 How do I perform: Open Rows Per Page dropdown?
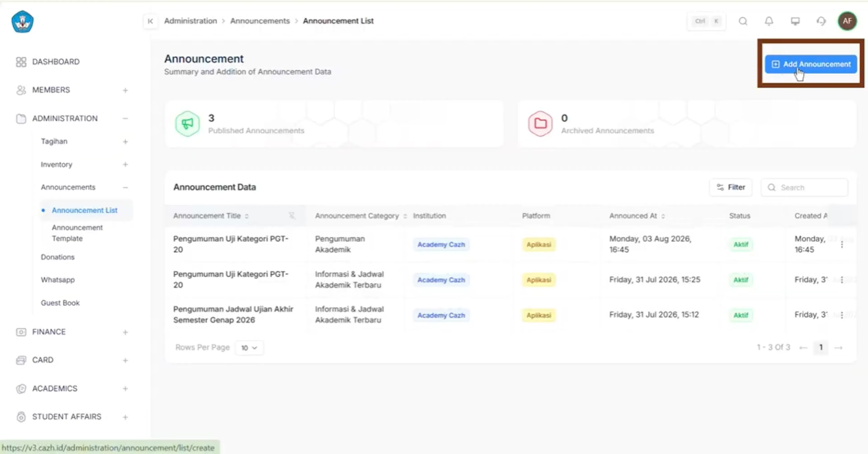point(249,348)
